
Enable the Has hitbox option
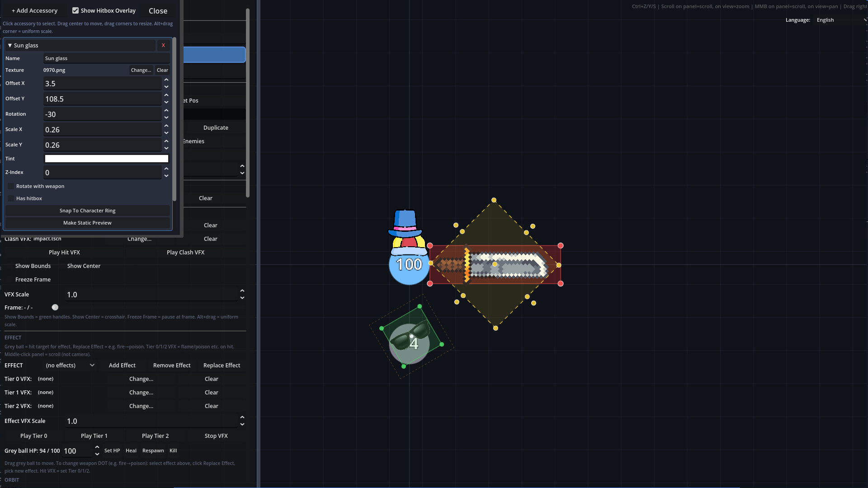click(10, 198)
